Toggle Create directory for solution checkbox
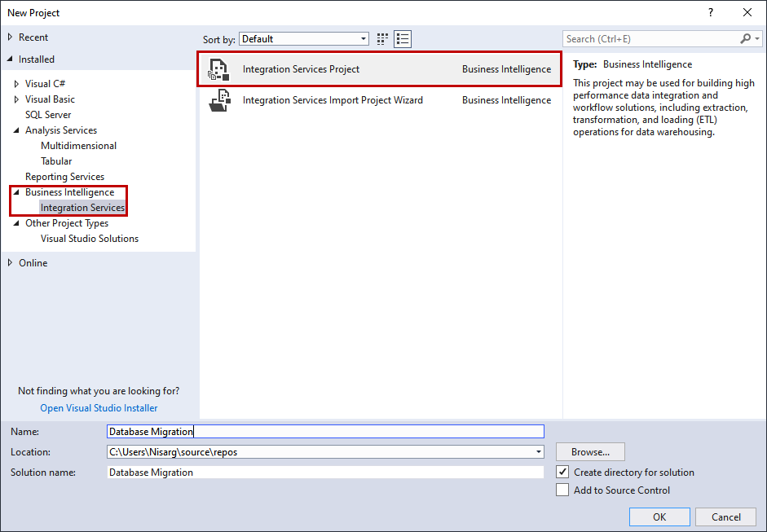This screenshot has width=767, height=532. click(562, 473)
